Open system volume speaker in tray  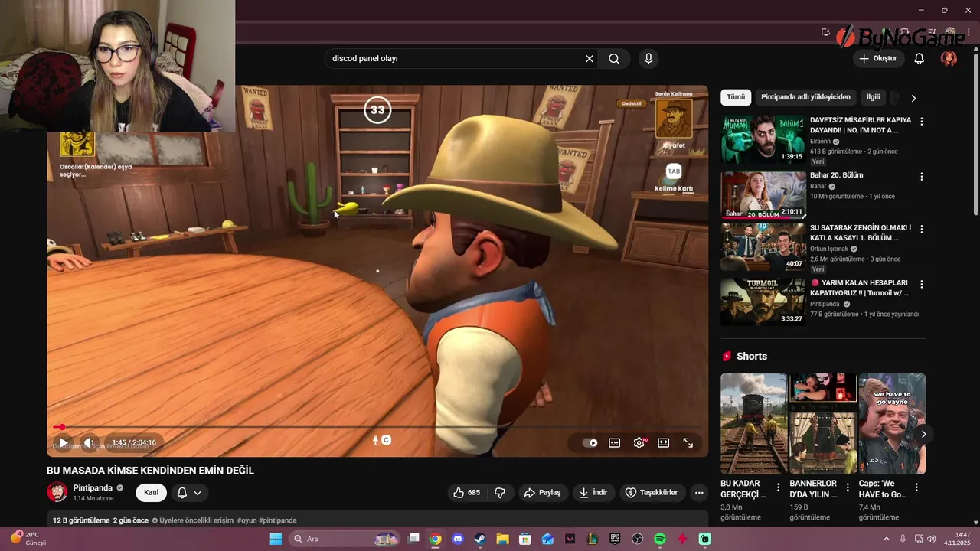[932, 539]
